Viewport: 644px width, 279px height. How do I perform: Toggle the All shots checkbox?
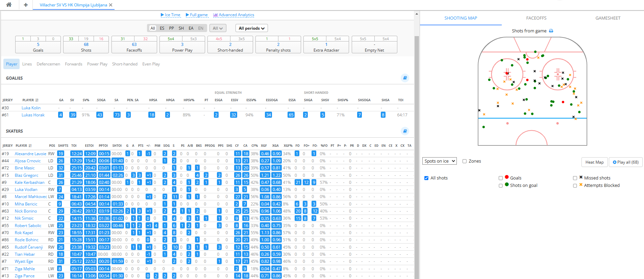pyautogui.click(x=426, y=178)
